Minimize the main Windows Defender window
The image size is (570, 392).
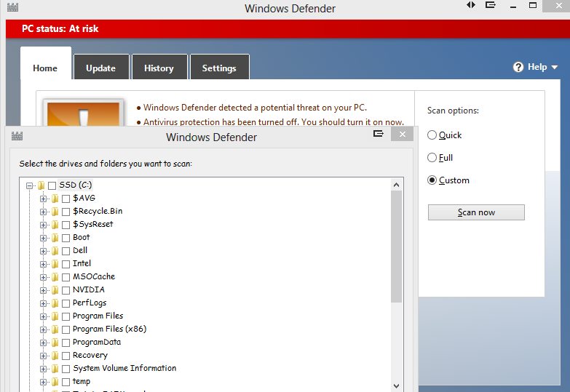click(513, 6)
